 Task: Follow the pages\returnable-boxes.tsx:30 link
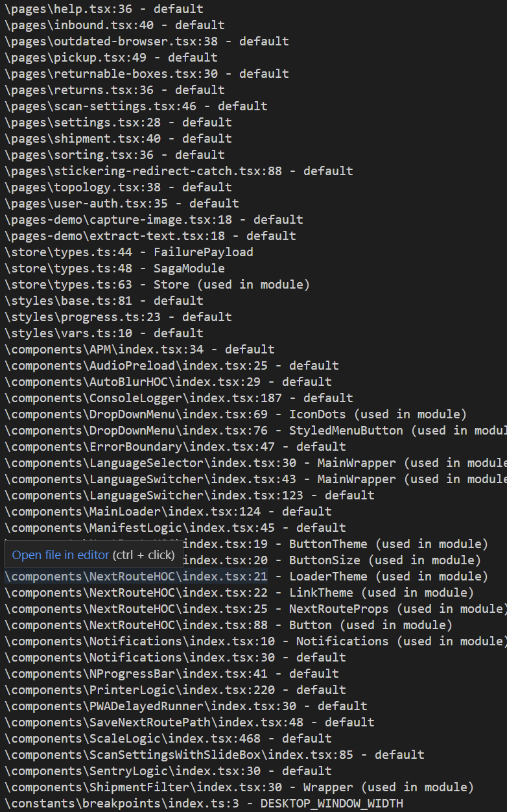[x=114, y=74]
